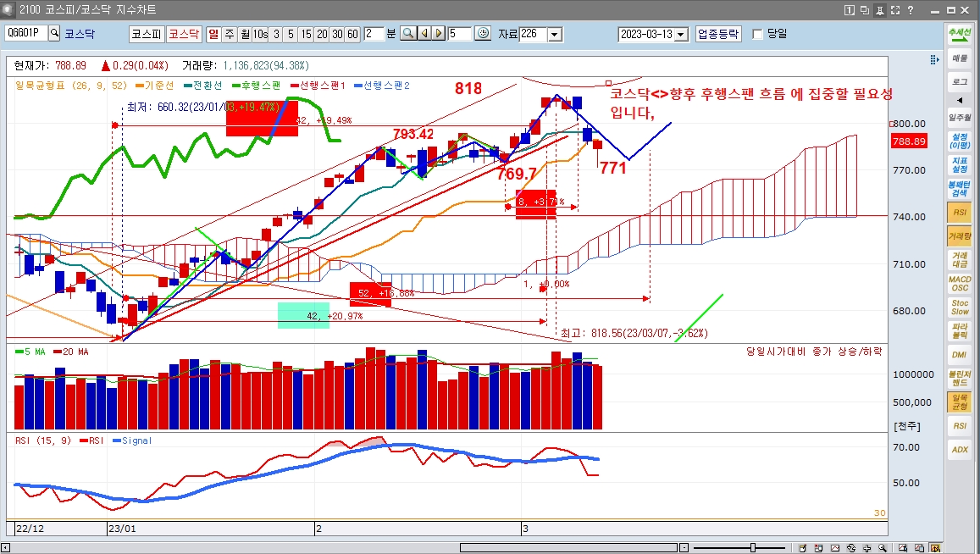This screenshot has width=980, height=554.
Task: Select the 10s tick period button
Action: click(x=261, y=34)
